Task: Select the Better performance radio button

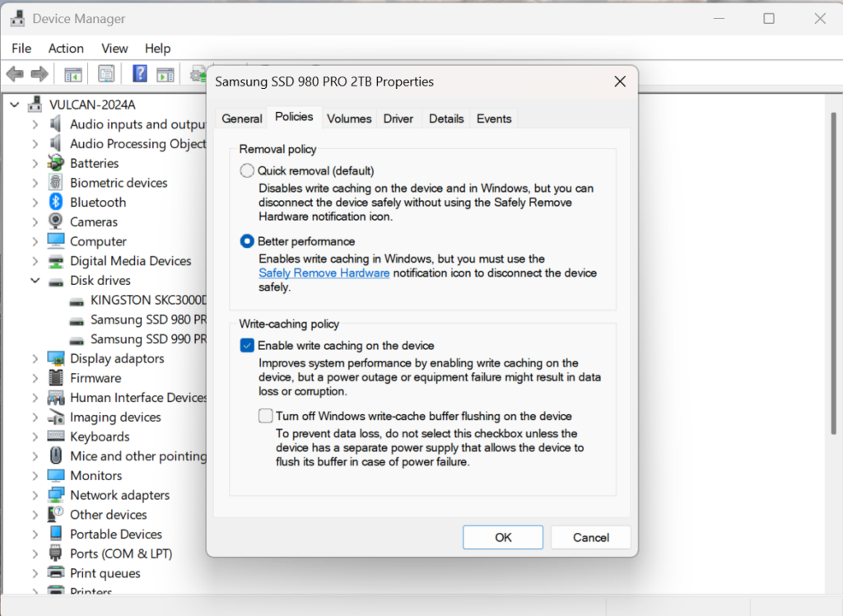Action: (247, 241)
